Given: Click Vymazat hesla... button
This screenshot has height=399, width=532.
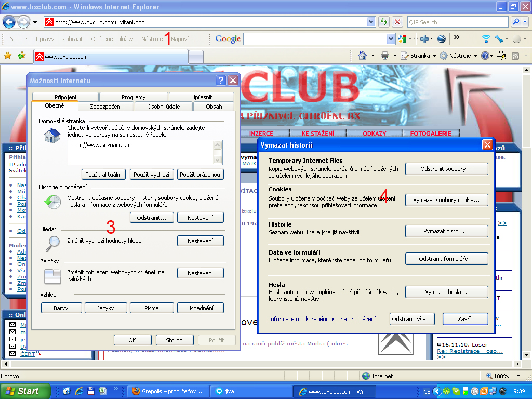Looking at the screenshot, I should [x=446, y=292].
